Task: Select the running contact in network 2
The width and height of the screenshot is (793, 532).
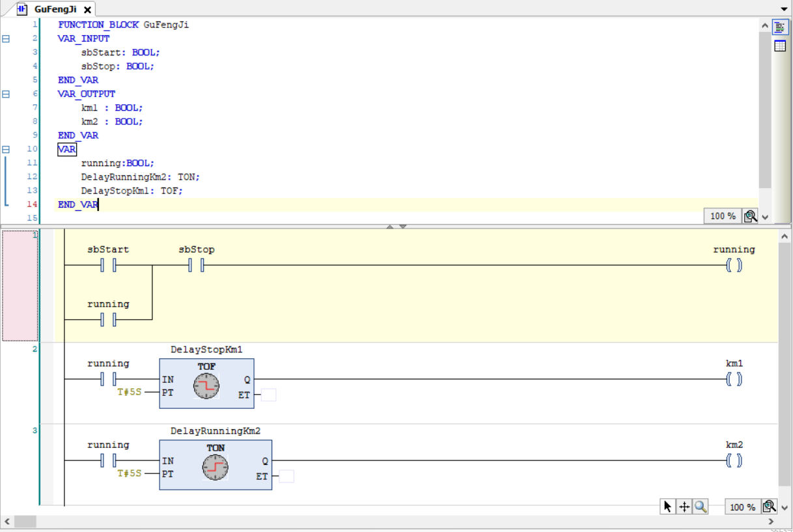Action: pyautogui.click(x=108, y=380)
